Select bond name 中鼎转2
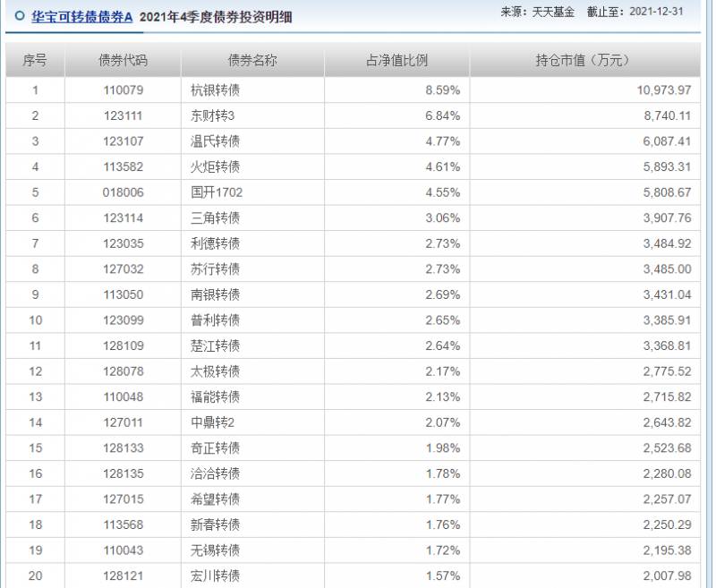Image resolution: width=716 pixels, height=588 pixels. click(x=212, y=422)
